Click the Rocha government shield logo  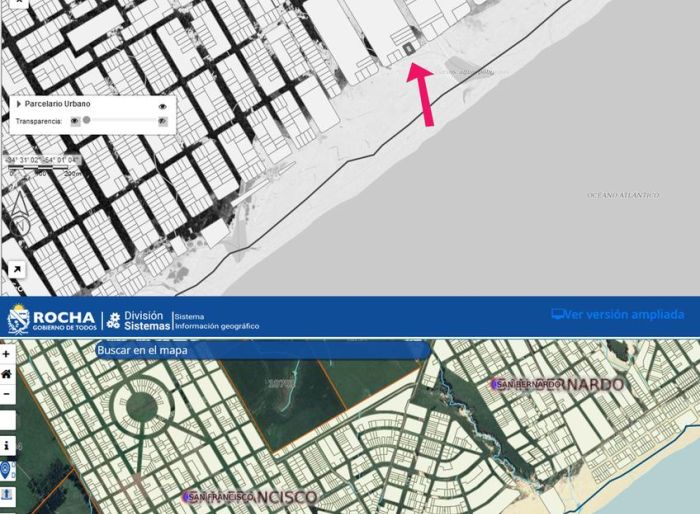pyautogui.click(x=18, y=319)
